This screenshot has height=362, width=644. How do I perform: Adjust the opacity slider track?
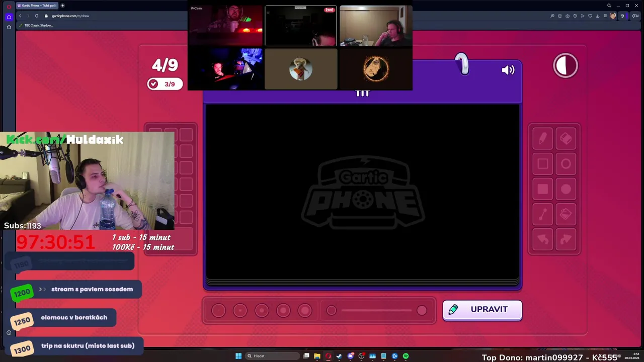pyautogui.click(x=376, y=311)
